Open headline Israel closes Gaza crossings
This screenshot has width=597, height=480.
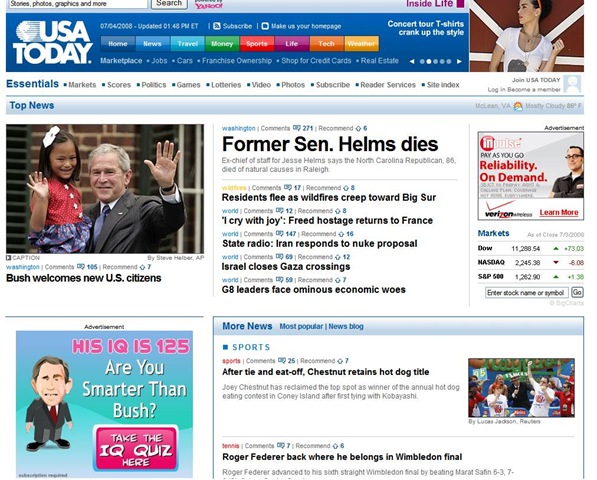[x=286, y=266]
